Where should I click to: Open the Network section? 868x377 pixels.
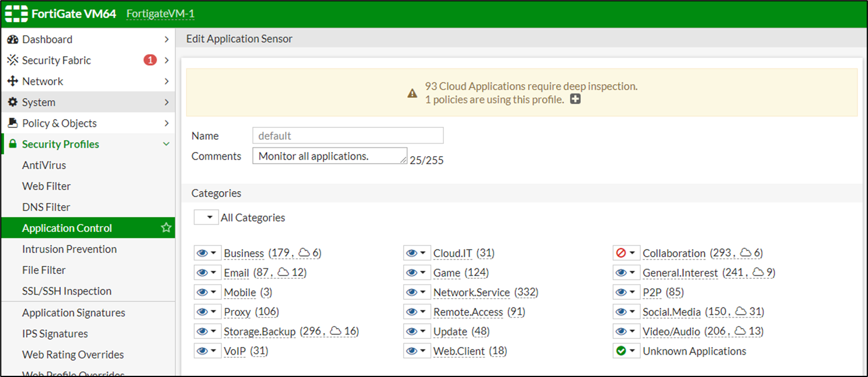click(44, 81)
